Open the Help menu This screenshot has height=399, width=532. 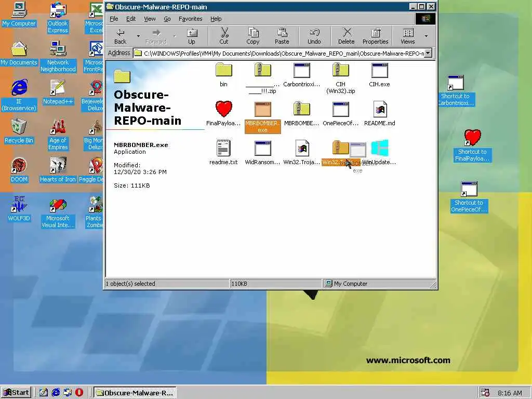[x=216, y=19]
